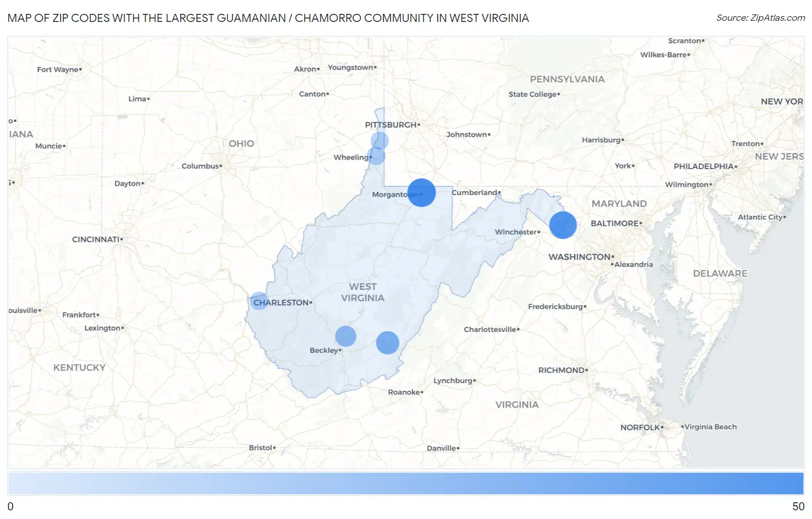Click the Dayton city label

128,184
